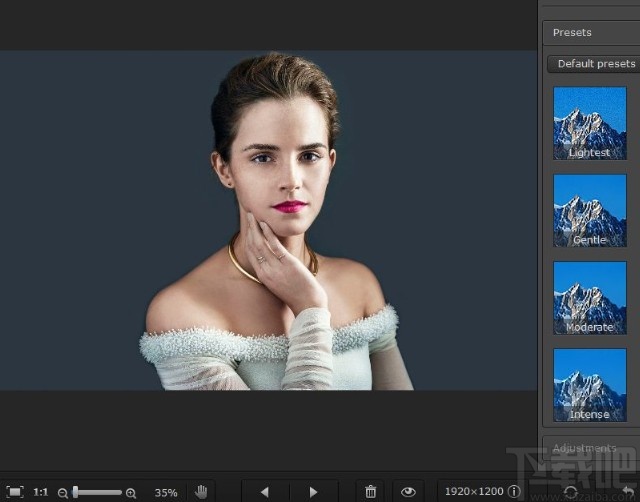Click the zoom in magnifier icon
The width and height of the screenshot is (640, 502).
point(131,493)
